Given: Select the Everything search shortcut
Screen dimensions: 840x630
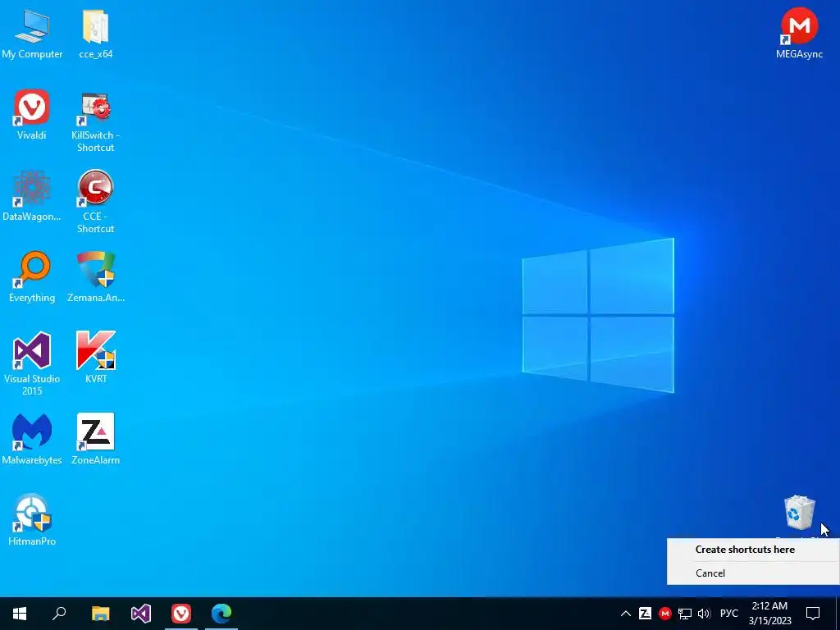Looking at the screenshot, I should coord(32,277).
